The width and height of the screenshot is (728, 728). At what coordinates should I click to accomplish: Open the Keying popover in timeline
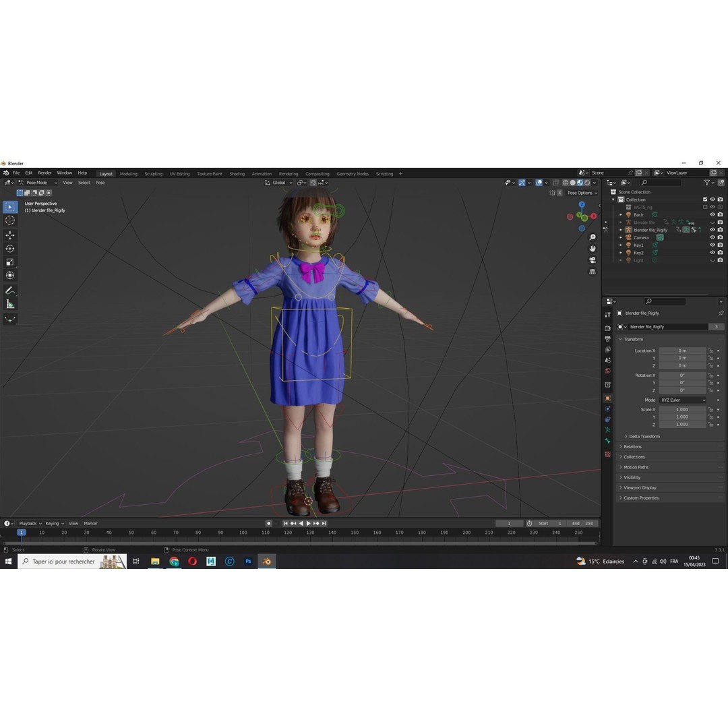[55, 523]
